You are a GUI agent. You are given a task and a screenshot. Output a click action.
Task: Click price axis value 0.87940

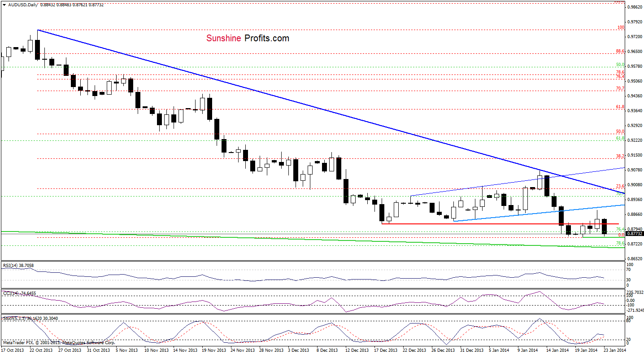[x=635, y=229]
